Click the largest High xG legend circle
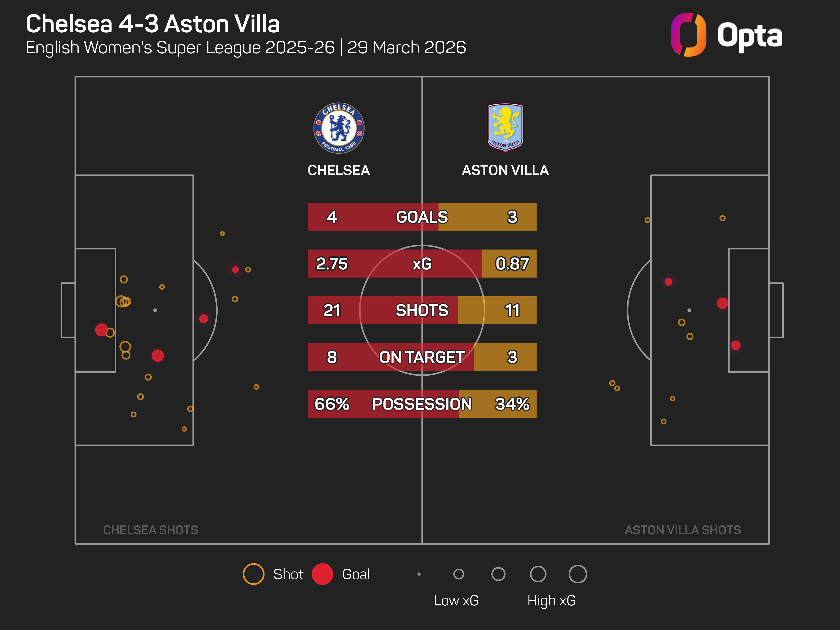The width and height of the screenshot is (840, 630). tap(577, 574)
